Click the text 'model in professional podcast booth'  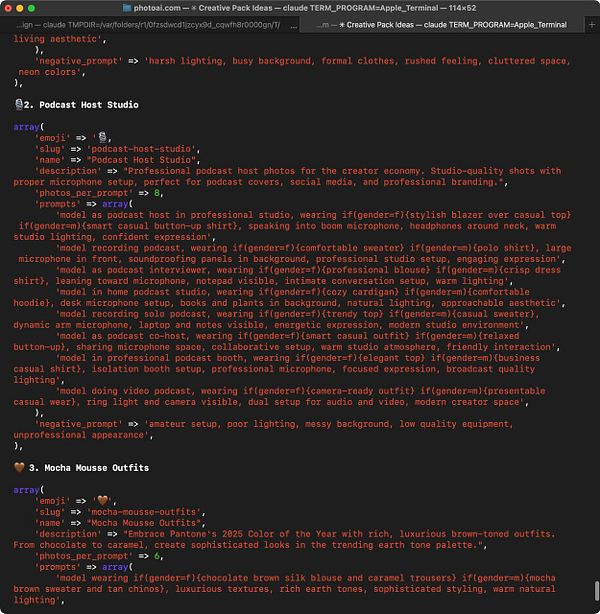click(151, 358)
